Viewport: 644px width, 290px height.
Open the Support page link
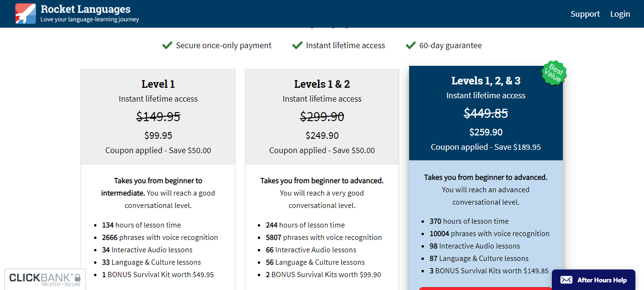point(585,14)
